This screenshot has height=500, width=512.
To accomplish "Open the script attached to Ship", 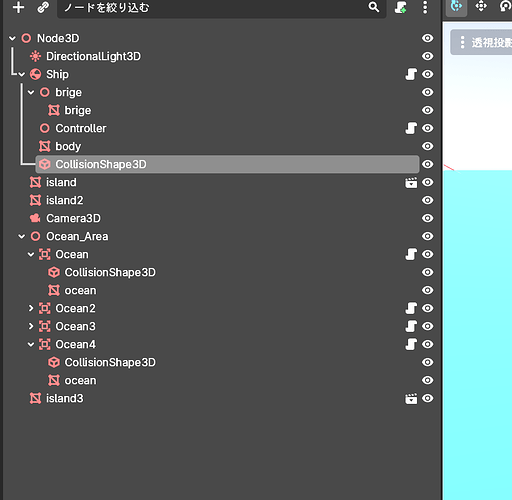I will tap(411, 74).
